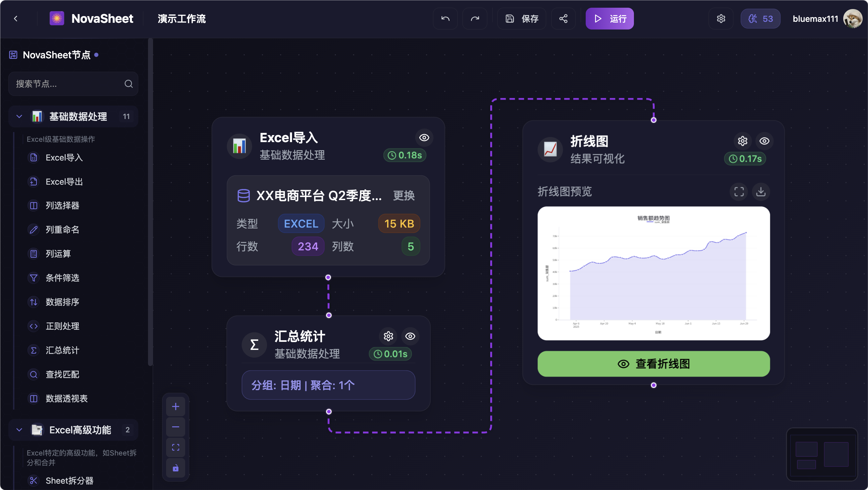Click the 演示工作流 workflow title
The image size is (868, 490).
click(x=182, y=18)
